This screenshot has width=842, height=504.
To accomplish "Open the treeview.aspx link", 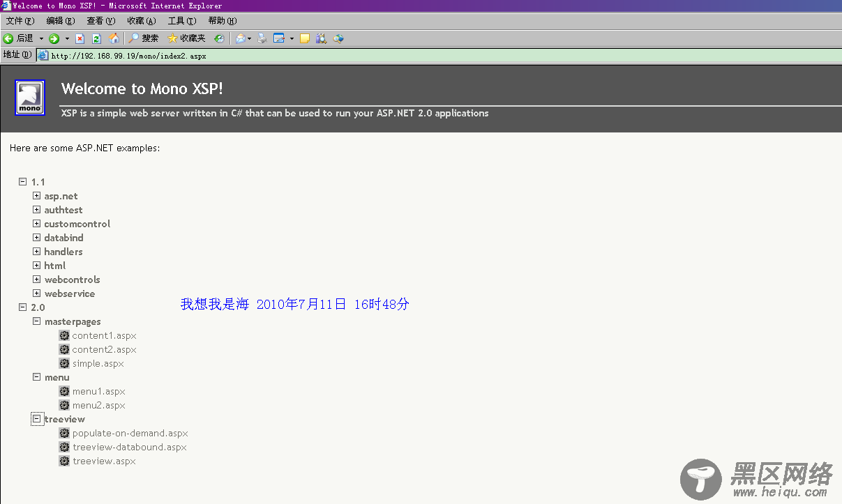I will (x=104, y=461).
